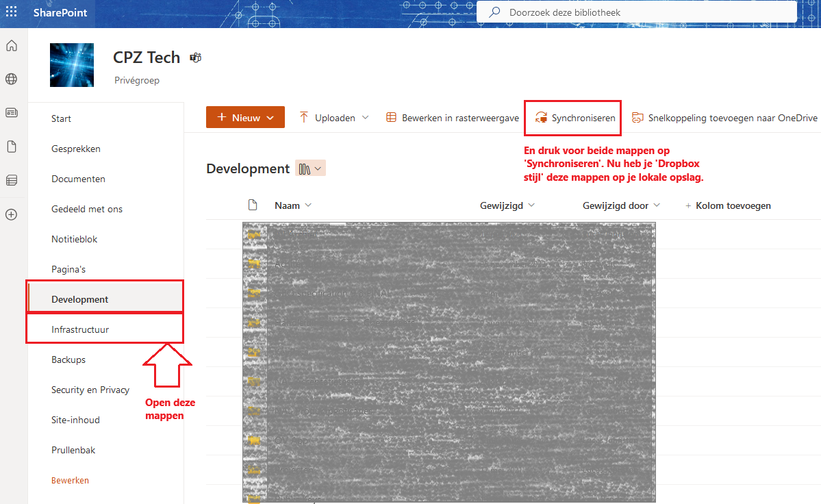Click the Home icon in left rail
The height and width of the screenshot is (504, 821).
coord(12,47)
